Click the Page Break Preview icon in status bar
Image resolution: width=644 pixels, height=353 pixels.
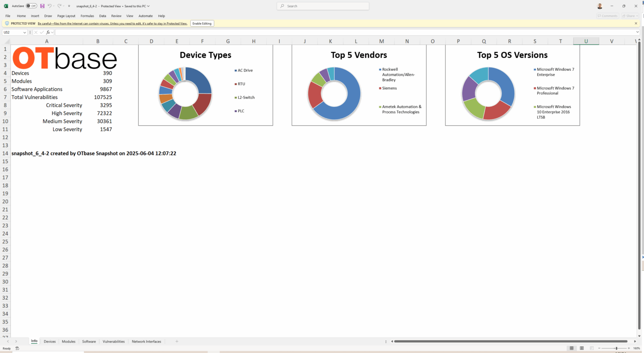pos(591,348)
